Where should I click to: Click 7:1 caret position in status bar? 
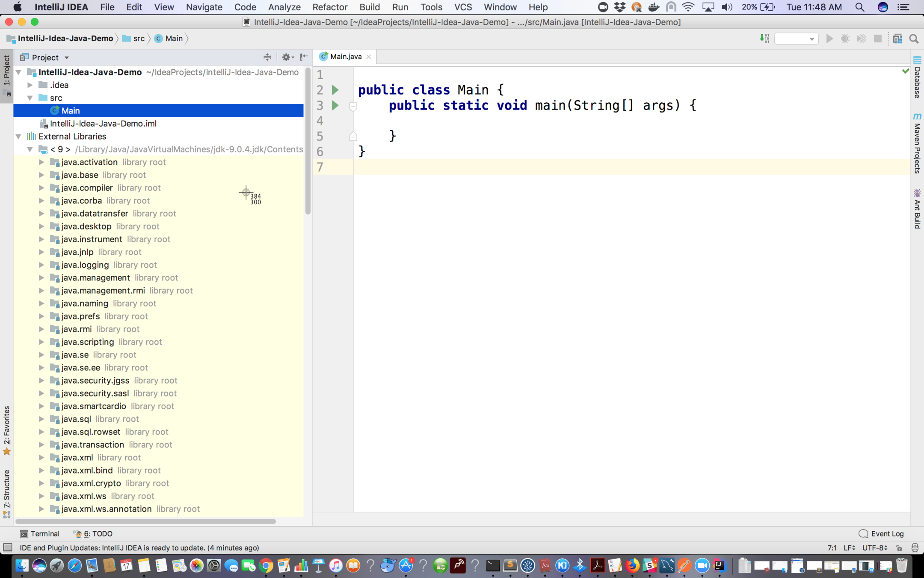[832, 548]
